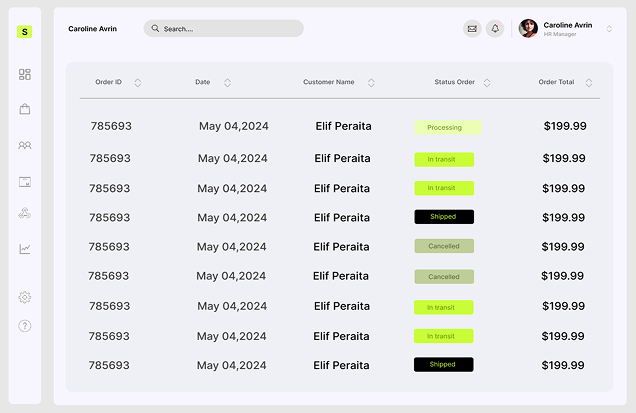Click the green S logo
The width and height of the screenshot is (636, 413).
click(x=25, y=32)
